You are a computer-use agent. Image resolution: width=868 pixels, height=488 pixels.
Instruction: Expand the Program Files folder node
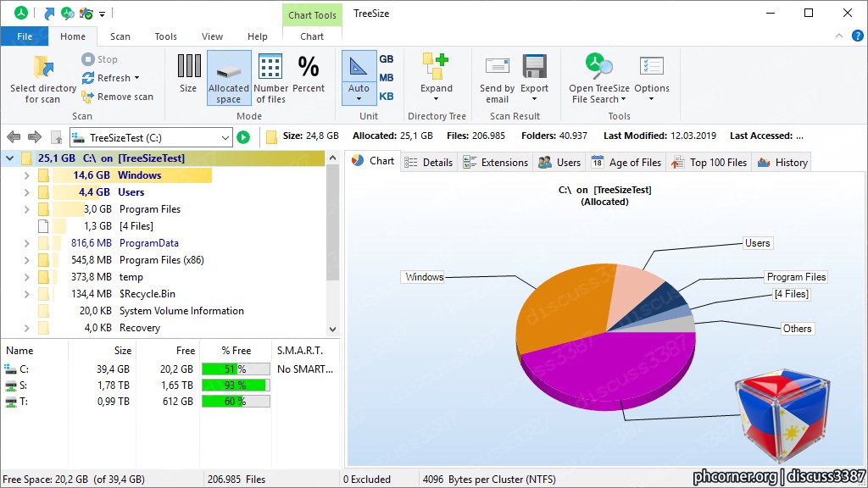(26, 209)
